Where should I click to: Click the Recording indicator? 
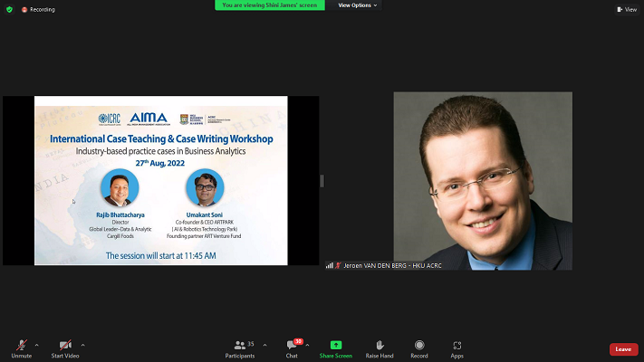(38, 9)
